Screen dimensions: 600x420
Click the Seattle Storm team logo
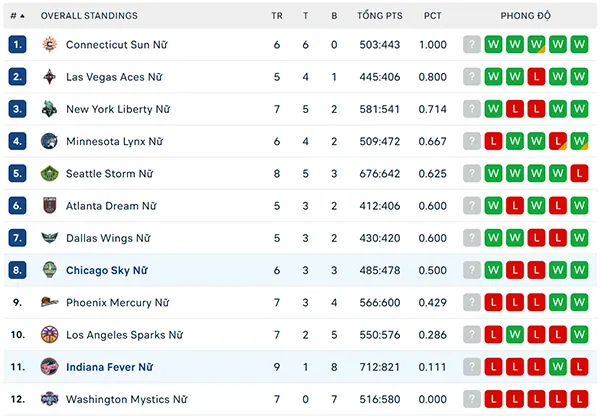click(49, 174)
